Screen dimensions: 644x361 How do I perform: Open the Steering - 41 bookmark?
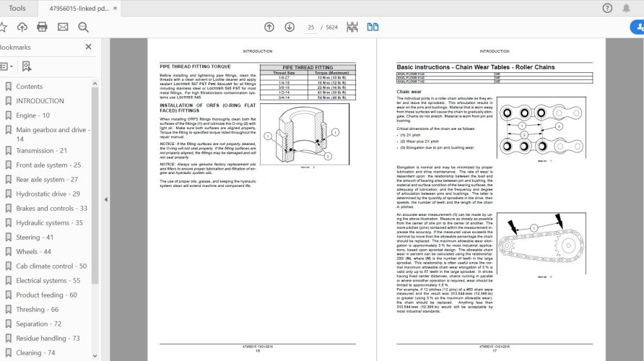(35, 238)
